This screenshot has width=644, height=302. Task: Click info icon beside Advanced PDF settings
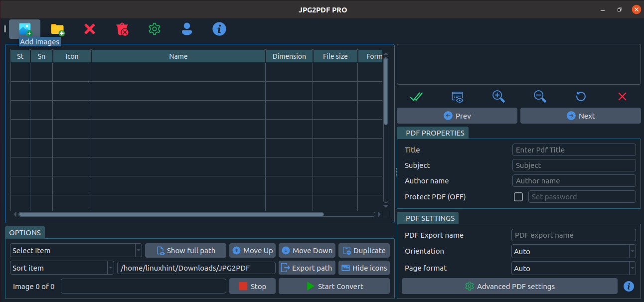tap(629, 287)
